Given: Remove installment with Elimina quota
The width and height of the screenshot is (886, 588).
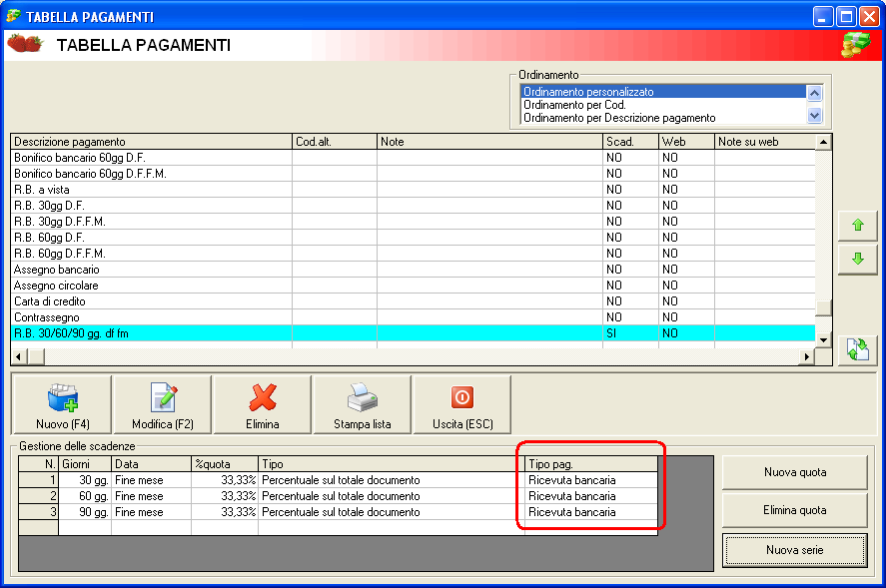Looking at the screenshot, I should 794,510.
